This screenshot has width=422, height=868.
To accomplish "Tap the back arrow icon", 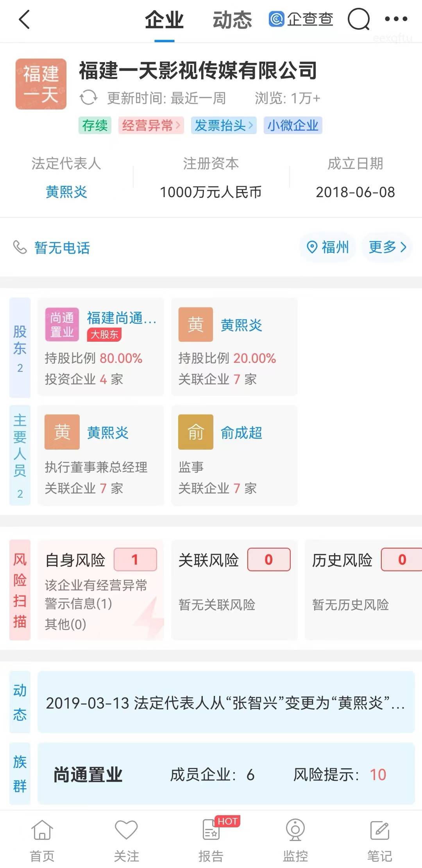I will [x=24, y=20].
